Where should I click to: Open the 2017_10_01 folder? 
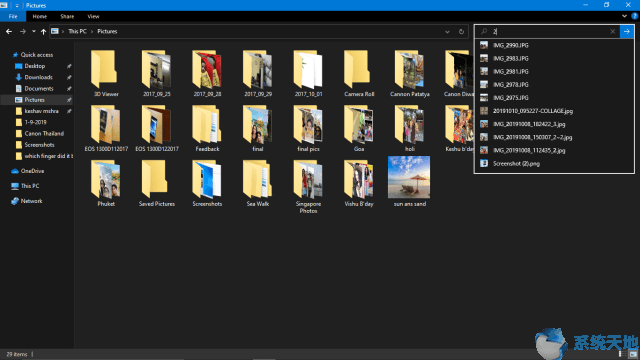pyautogui.click(x=308, y=73)
